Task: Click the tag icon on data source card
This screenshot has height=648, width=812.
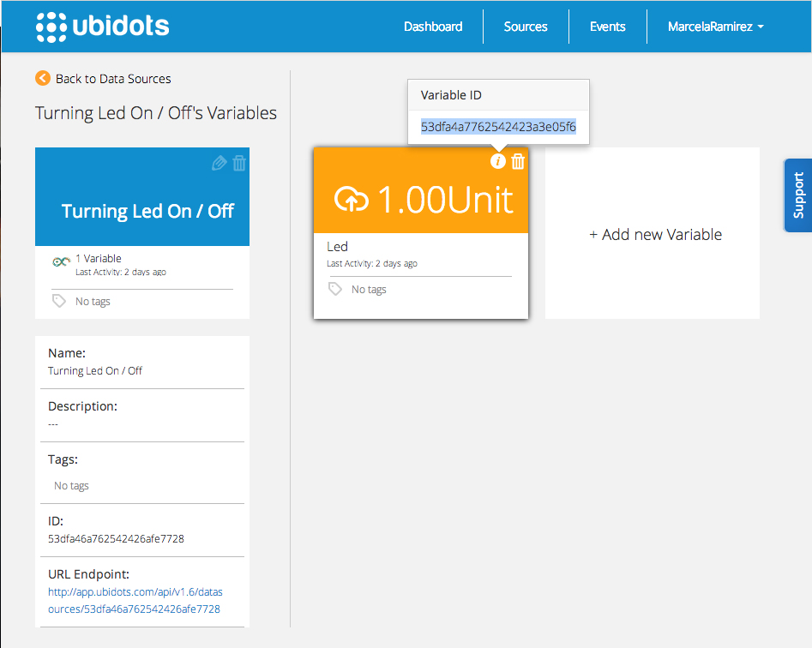Action: pos(59,301)
